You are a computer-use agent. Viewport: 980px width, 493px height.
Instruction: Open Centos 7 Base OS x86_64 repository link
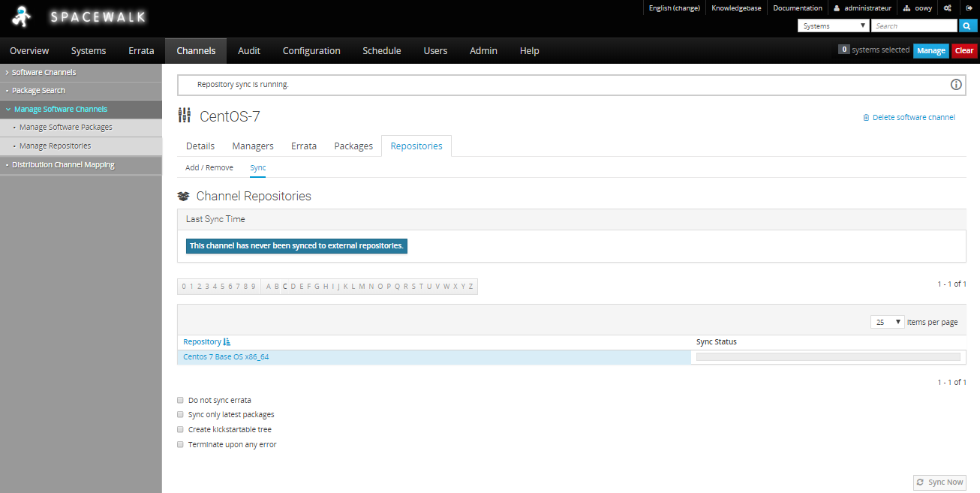tap(226, 357)
